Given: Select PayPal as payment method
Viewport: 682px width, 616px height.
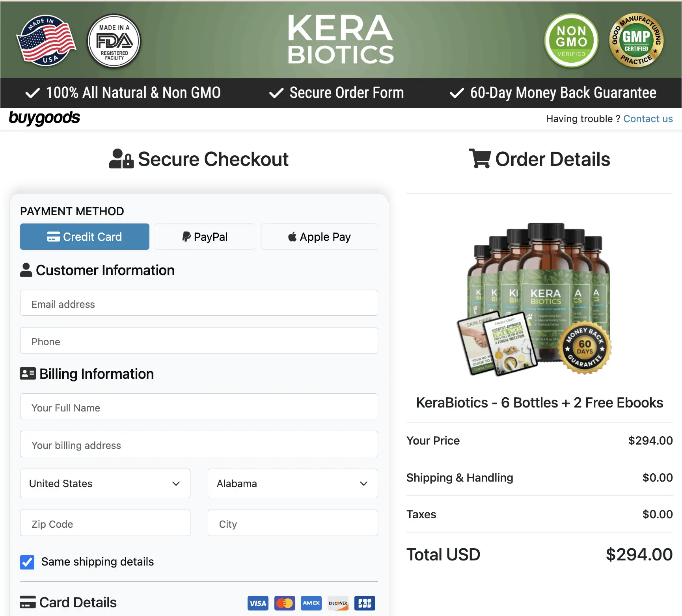Looking at the screenshot, I should click(205, 236).
